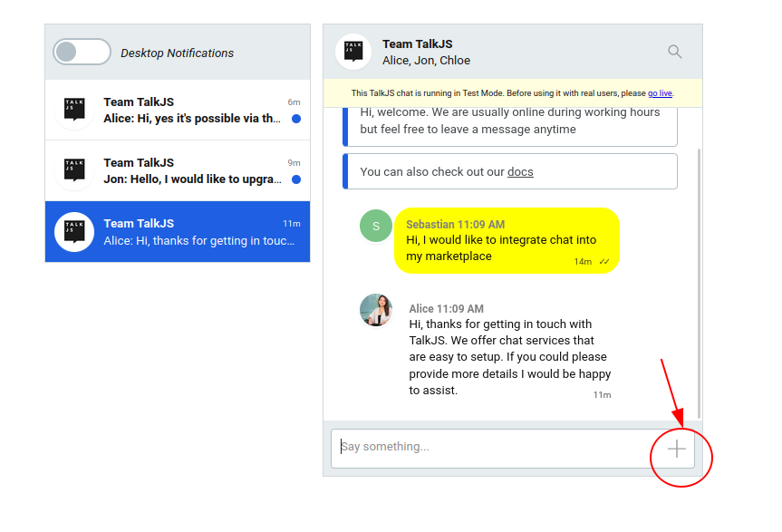Click Alice's 'Hi, thanks for getting in touch' message text
The height and width of the screenshot is (532, 782).
tap(509, 357)
